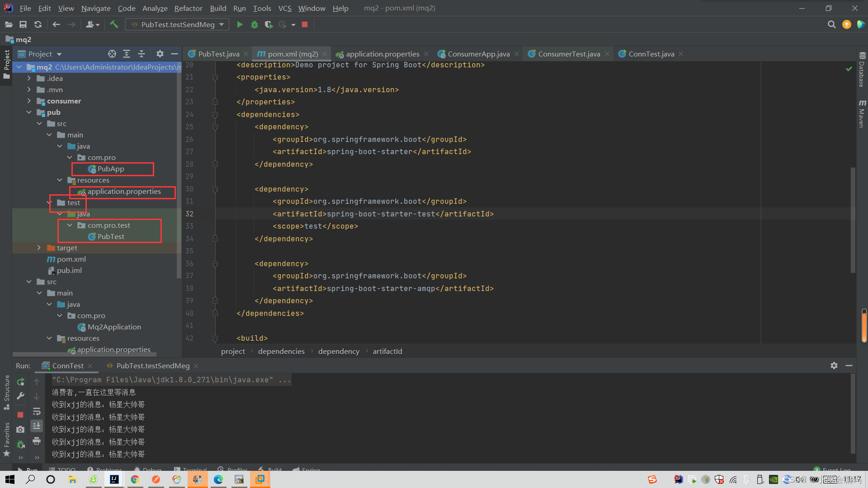This screenshot has width=868, height=488.
Task: Click the Print icon in Run console
Action: pyautogui.click(x=37, y=441)
